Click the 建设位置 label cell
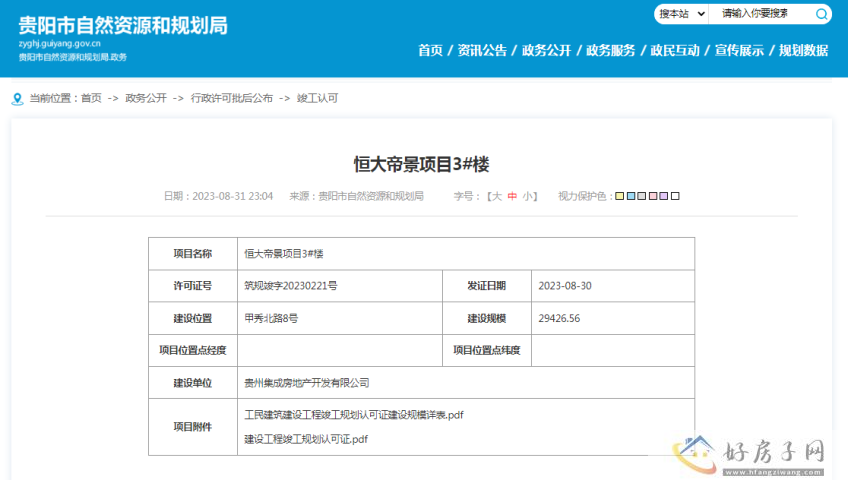Viewport: 848px width, 480px height. coord(193,318)
